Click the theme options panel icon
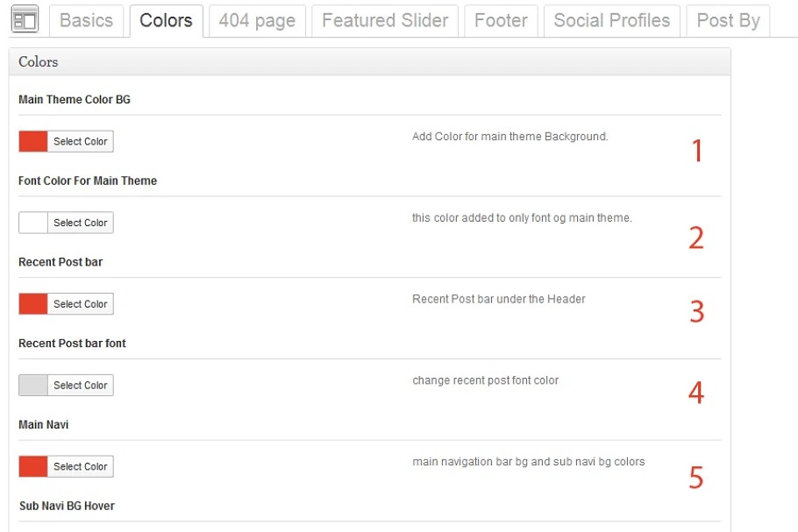 pyautogui.click(x=25, y=19)
